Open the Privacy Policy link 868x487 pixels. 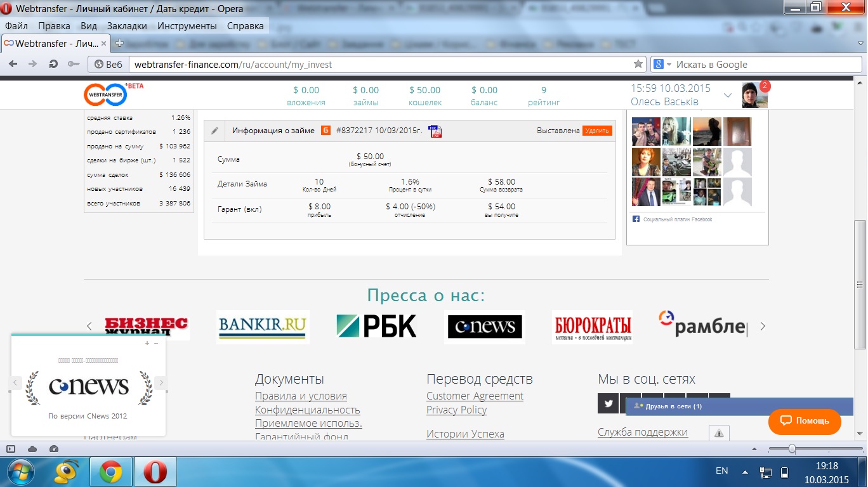[457, 410]
